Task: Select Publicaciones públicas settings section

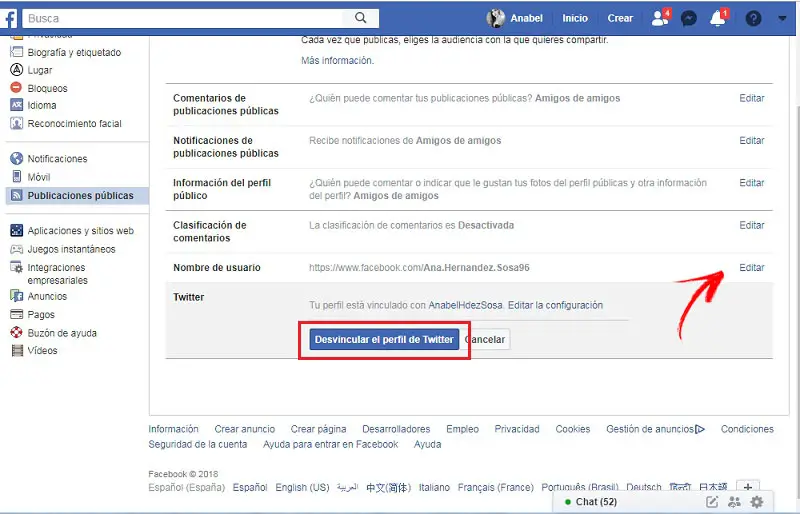Action: (81, 195)
